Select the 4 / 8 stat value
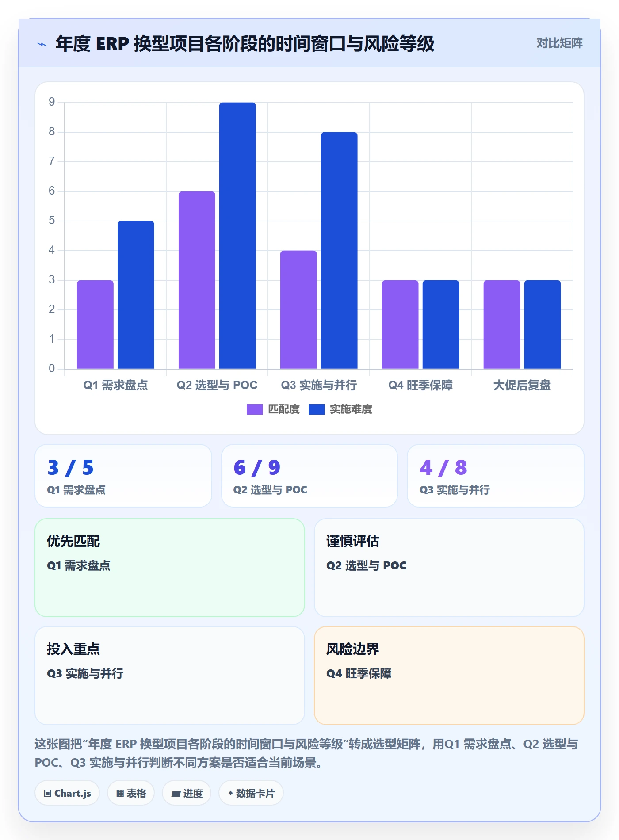 click(x=443, y=468)
